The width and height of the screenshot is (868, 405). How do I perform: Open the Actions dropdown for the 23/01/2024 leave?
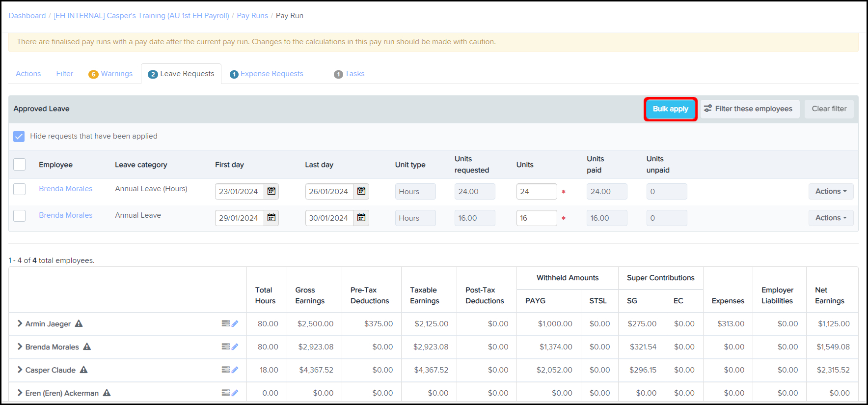(x=831, y=191)
